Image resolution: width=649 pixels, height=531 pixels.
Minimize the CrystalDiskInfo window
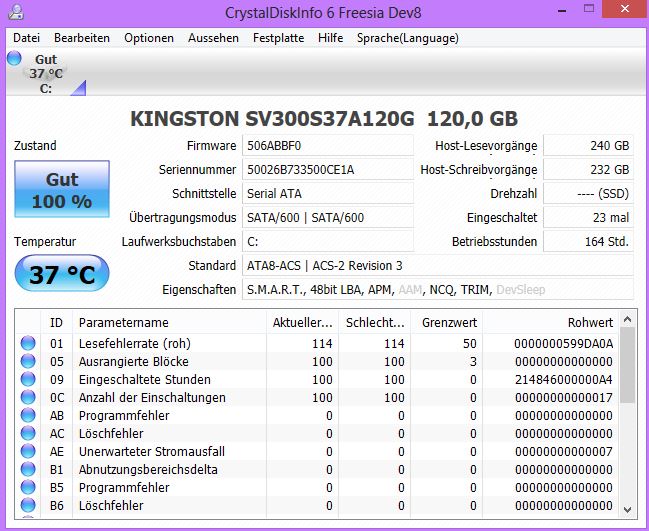(x=562, y=11)
